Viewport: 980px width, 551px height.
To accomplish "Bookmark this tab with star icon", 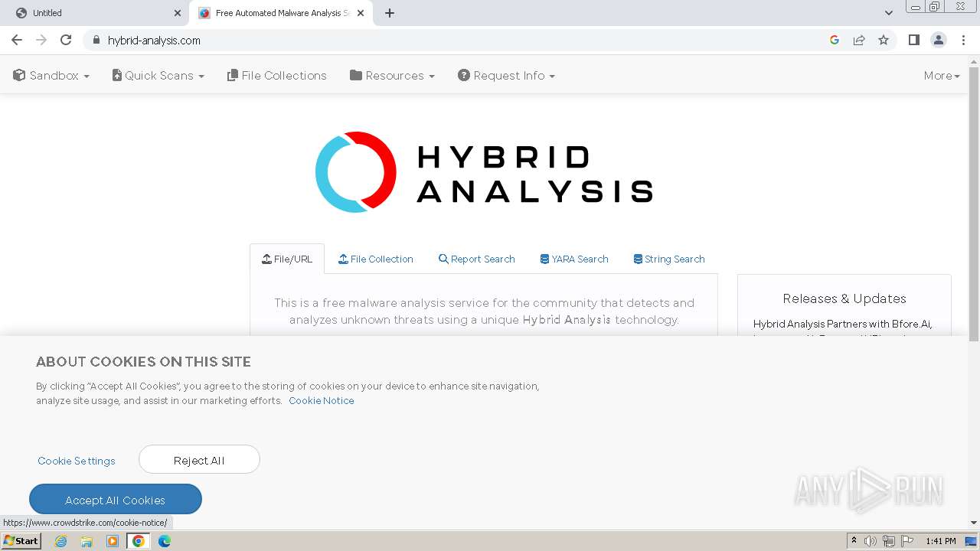I will (x=884, y=40).
